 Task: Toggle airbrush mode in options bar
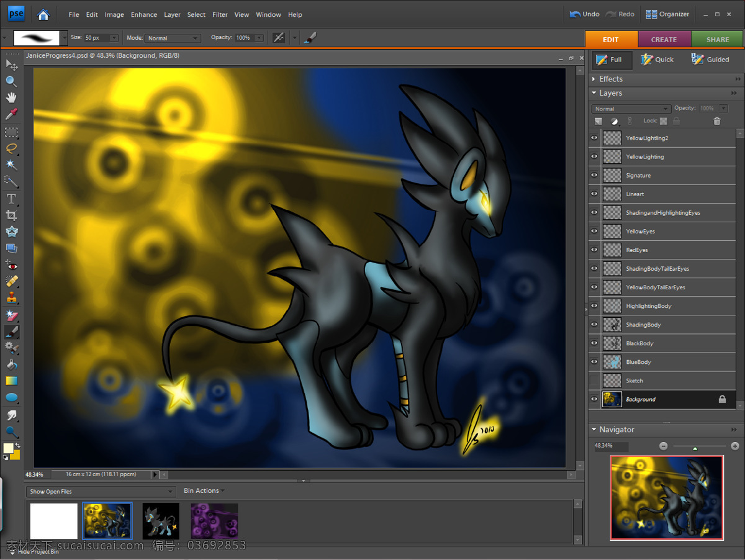tap(279, 38)
